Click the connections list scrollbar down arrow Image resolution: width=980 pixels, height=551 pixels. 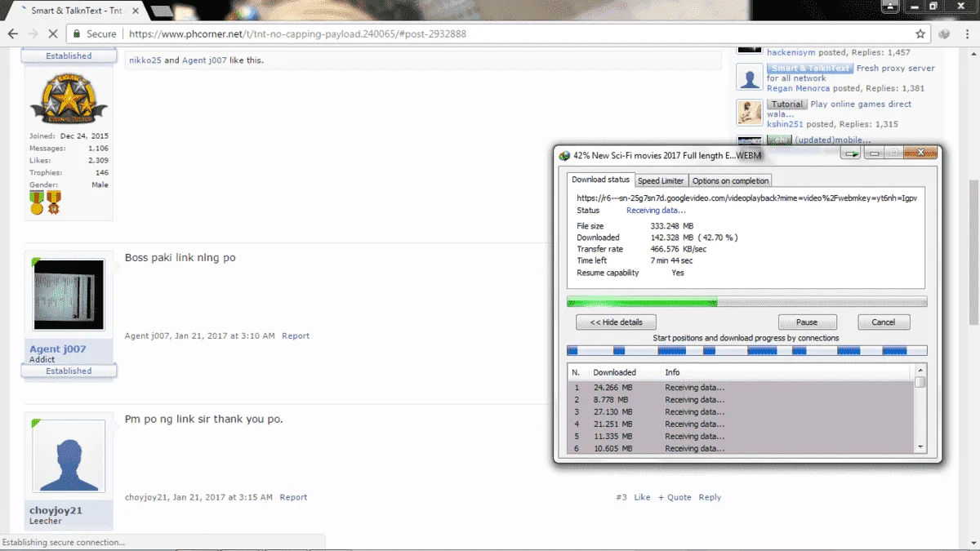(920, 447)
